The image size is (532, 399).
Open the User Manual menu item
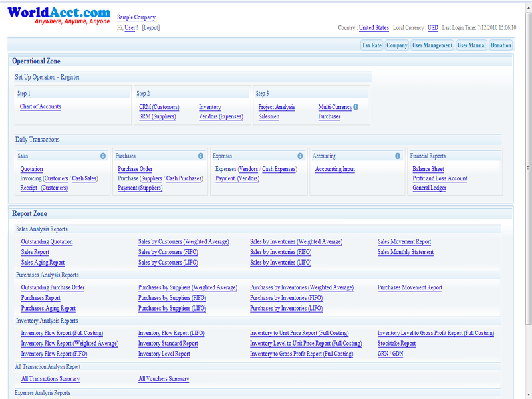coord(471,45)
